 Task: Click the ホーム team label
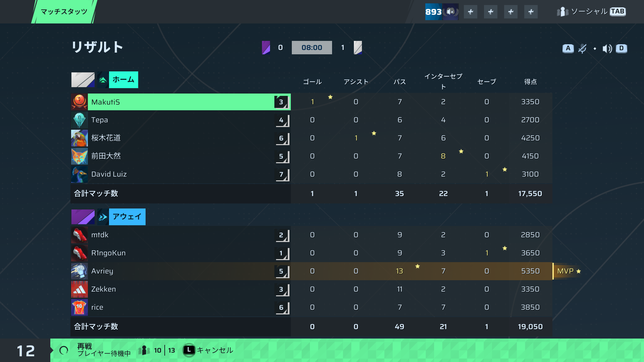123,80
